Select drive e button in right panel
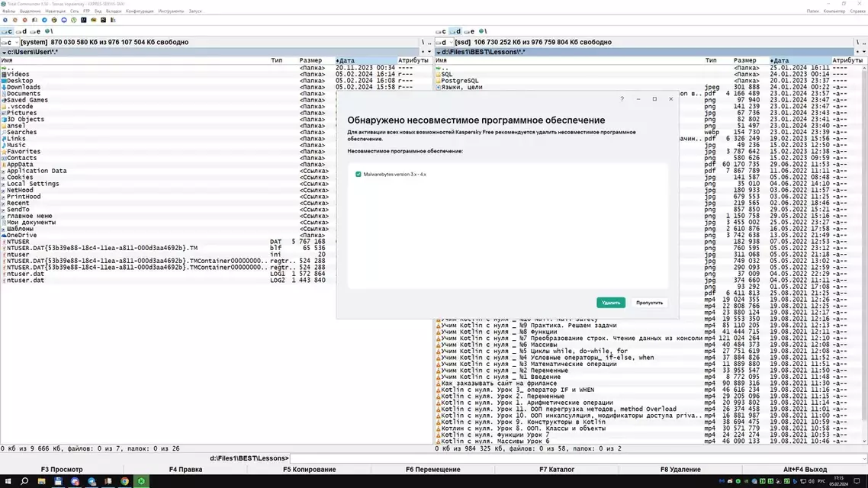The height and width of the screenshot is (488, 868). [x=469, y=31]
